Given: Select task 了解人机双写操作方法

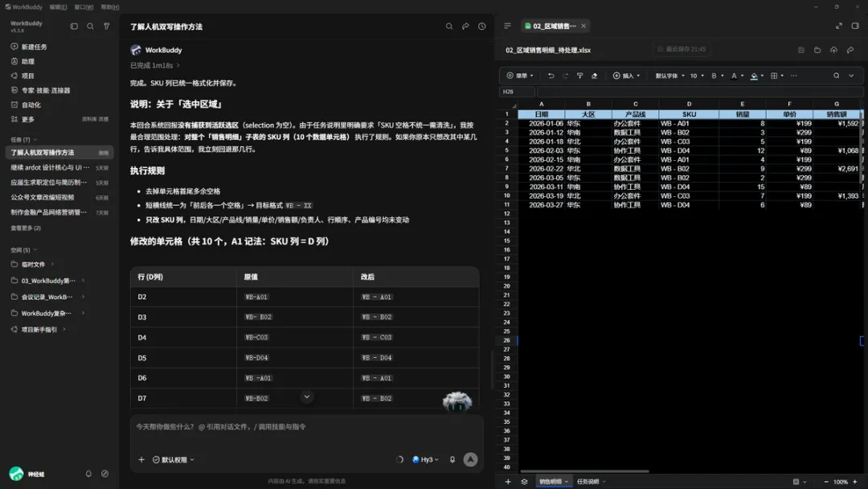Looking at the screenshot, I should [x=59, y=152].
